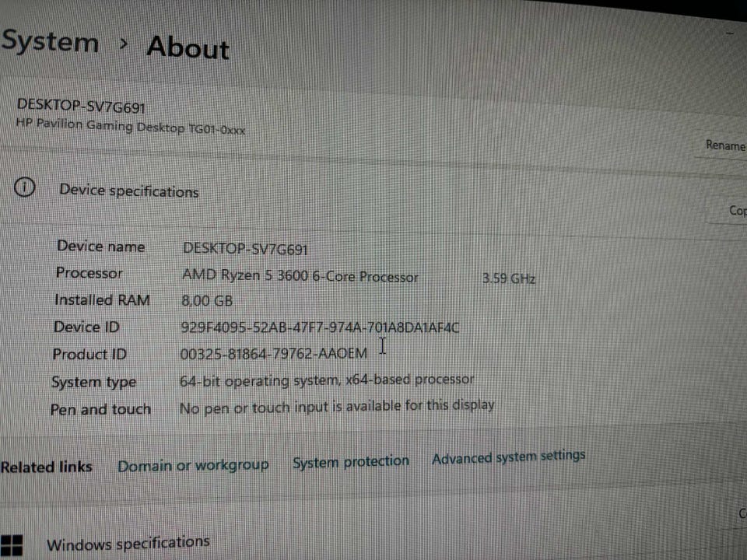The width and height of the screenshot is (747, 560).
Task: Open the Advanced system settings link
Action: pyautogui.click(x=509, y=457)
